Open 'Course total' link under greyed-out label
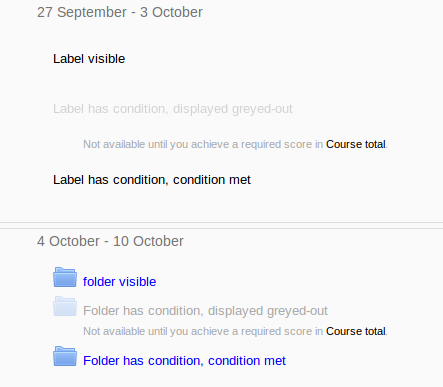This screenshot has width=443, height=387. coord(356,144)
